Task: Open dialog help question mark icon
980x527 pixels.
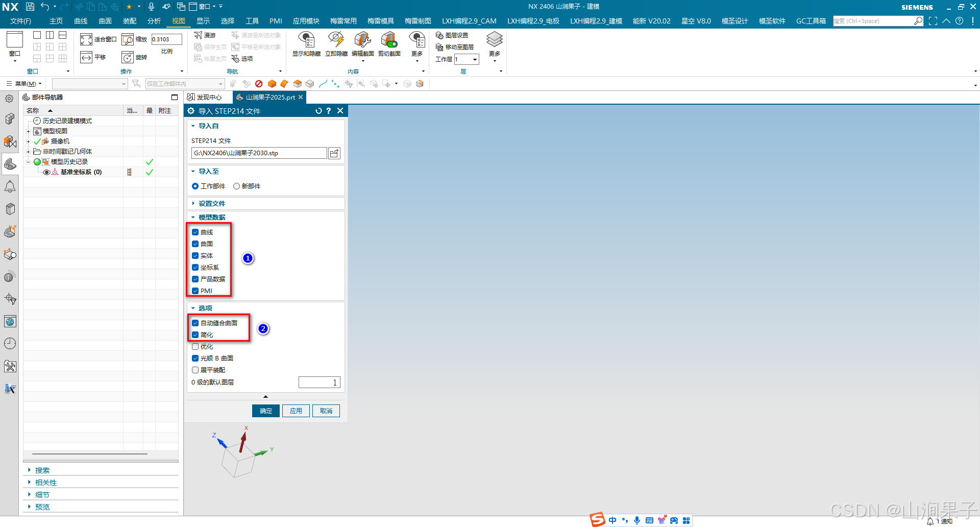Action: 329,111
